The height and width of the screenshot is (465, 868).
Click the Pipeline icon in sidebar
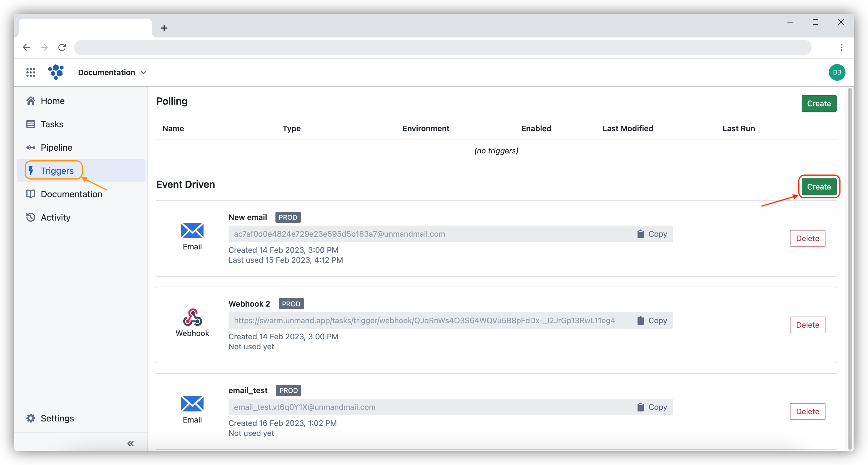[31, 148]
